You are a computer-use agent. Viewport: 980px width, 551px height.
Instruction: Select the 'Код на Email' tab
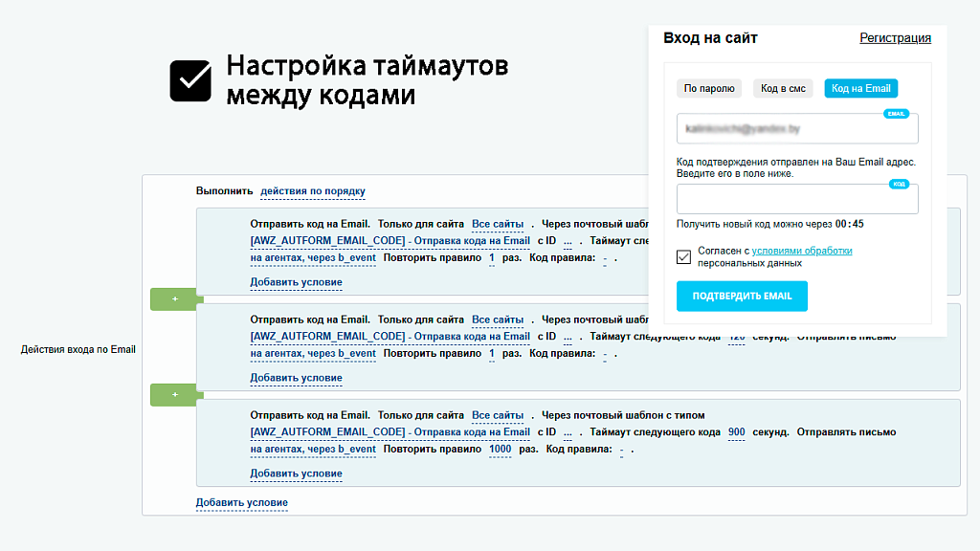point(859,88)
